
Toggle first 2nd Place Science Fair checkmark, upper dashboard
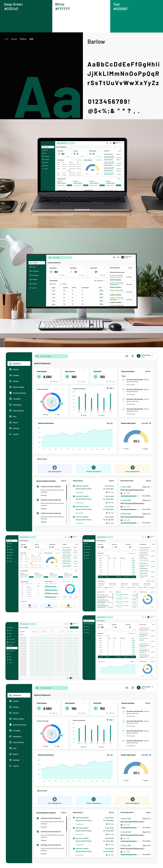[38, 487]
